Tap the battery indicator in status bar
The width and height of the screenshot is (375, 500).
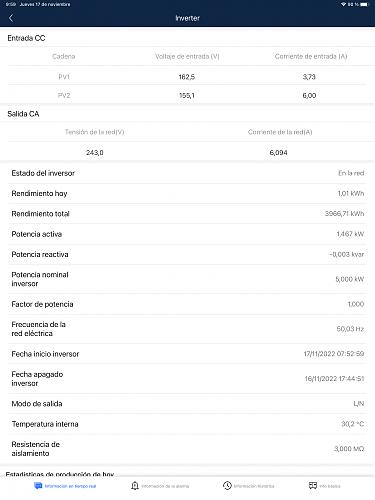click(x=364, y=4)
